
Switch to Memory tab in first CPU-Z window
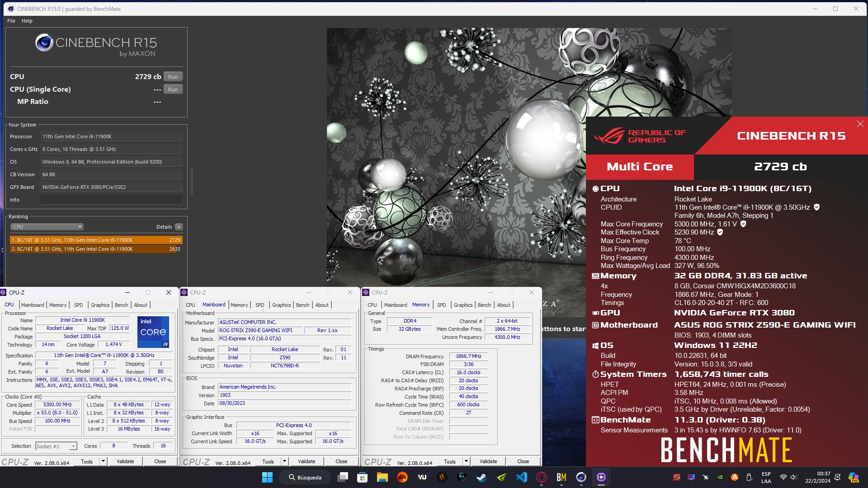(58, 305)
